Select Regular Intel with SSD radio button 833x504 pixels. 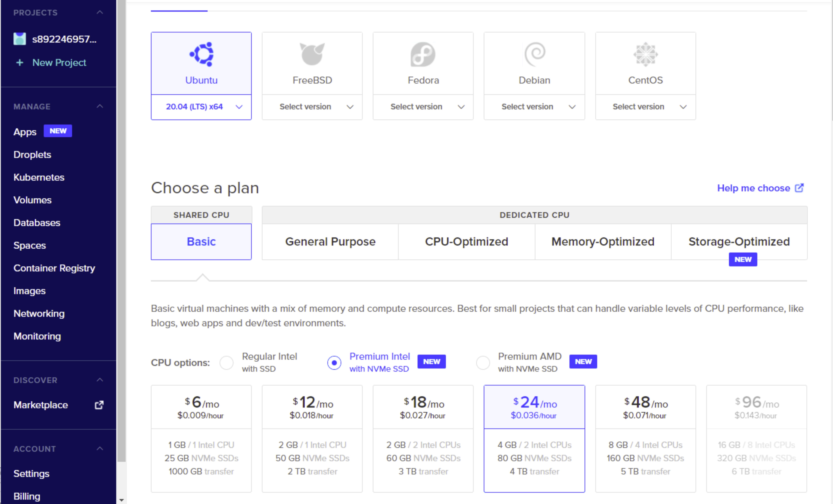tap(226, 363)
